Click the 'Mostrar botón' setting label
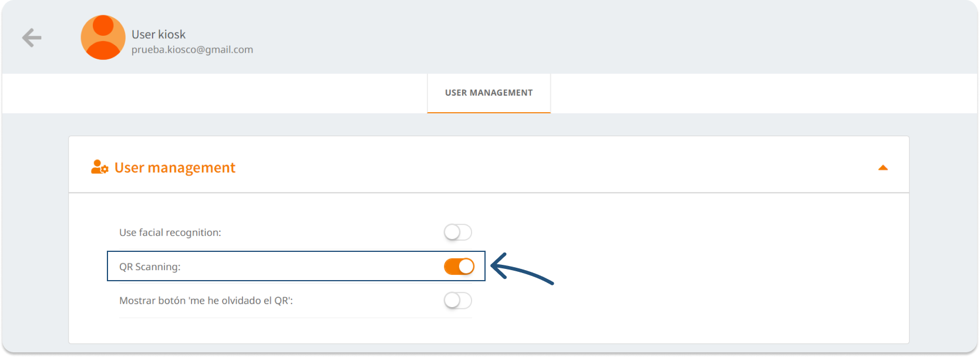 click(206, 301)
